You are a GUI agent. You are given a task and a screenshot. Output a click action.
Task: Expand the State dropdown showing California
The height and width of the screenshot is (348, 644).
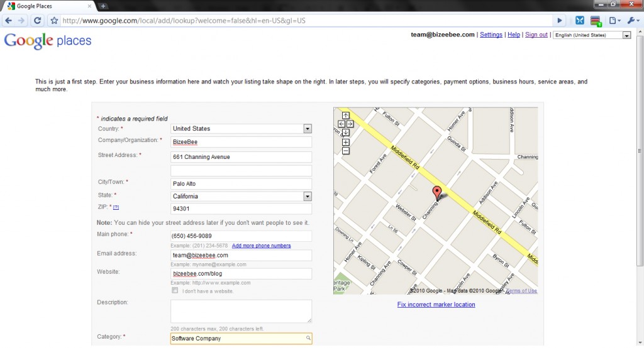click(x=307, y=197)
